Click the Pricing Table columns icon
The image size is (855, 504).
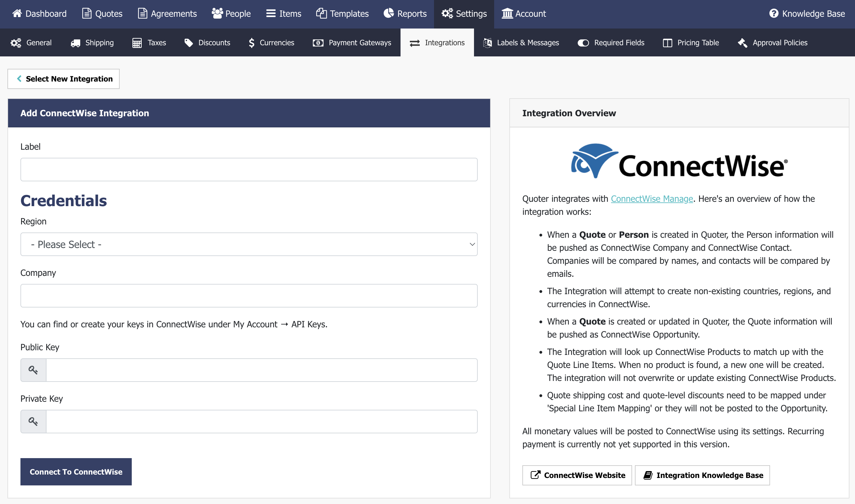pyautogui.click(x=667, y=43)
